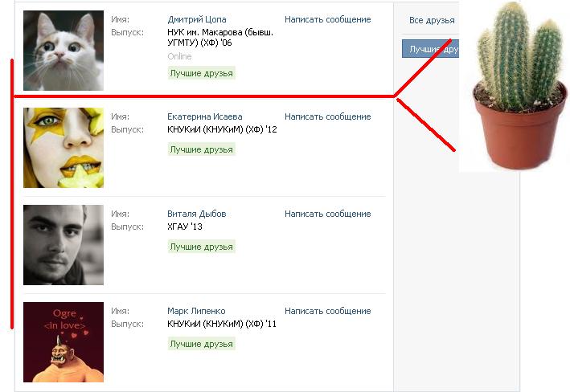Viewport: 570px width, 392px height.
Task: Open Екатерина Исаева painted face avatar
Action: click(64, 148)
